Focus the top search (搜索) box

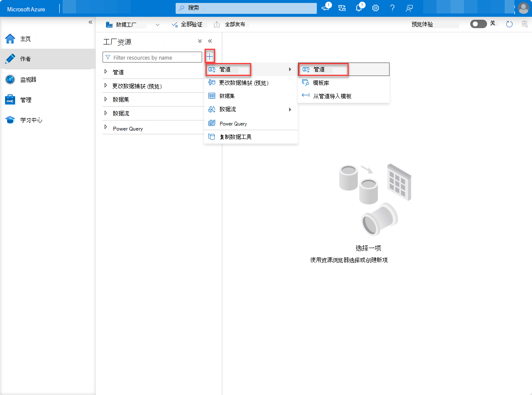246,8
